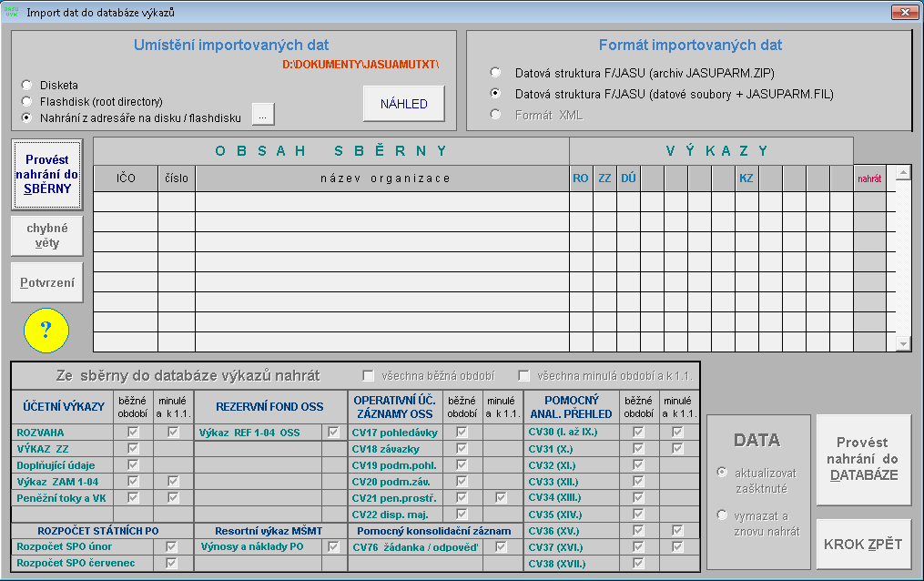Select the Formát XML radio option

pos(495,115)
